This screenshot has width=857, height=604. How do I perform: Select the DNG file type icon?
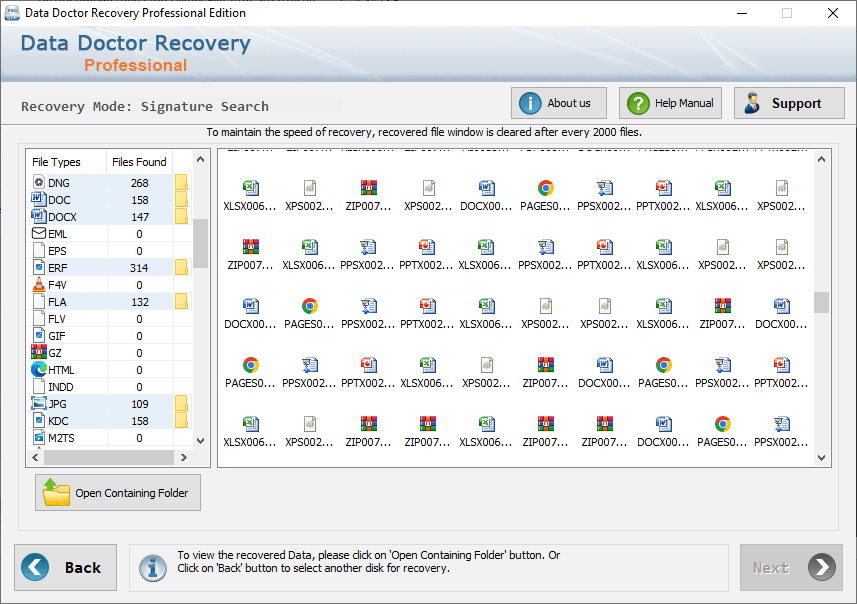tap(39, 183)
